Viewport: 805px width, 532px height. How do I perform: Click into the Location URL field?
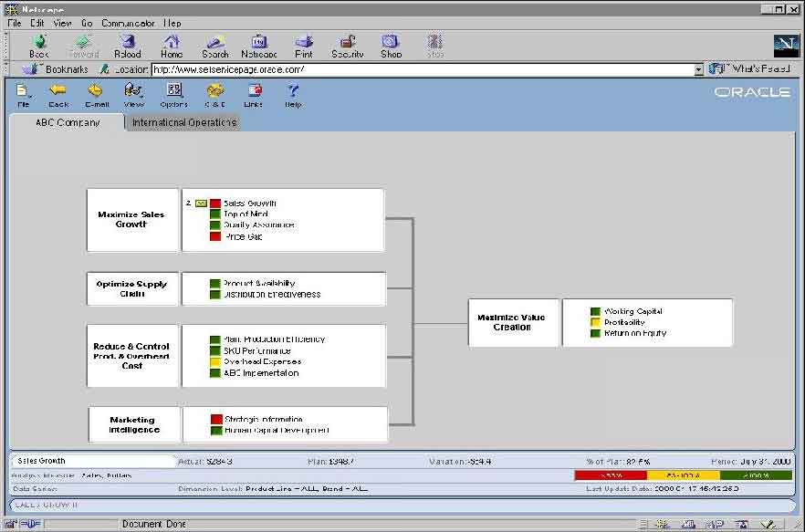point(420,69)
